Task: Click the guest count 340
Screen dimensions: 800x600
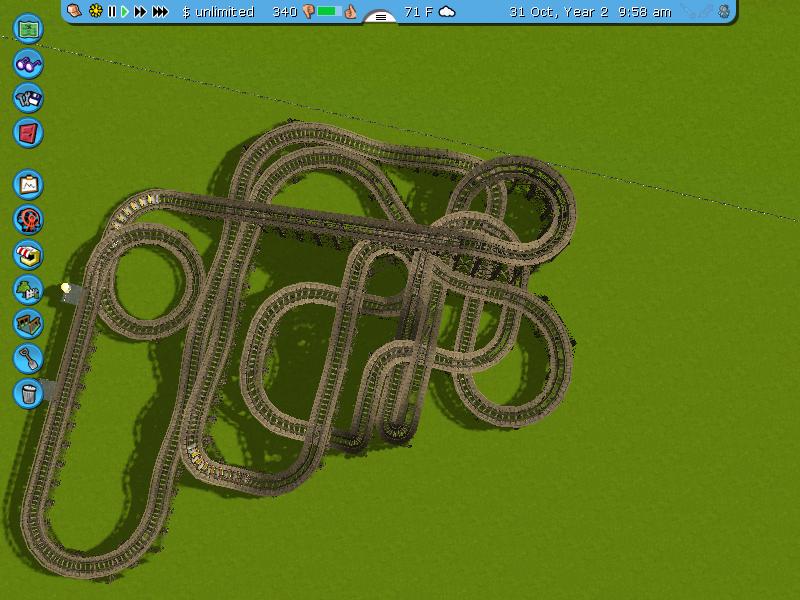Action: coord(285,12)
